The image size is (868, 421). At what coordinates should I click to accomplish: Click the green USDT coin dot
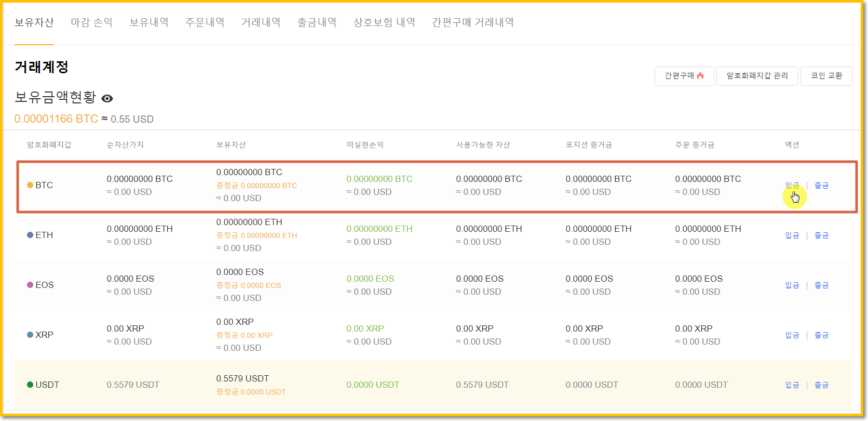[x=30, y=385]
